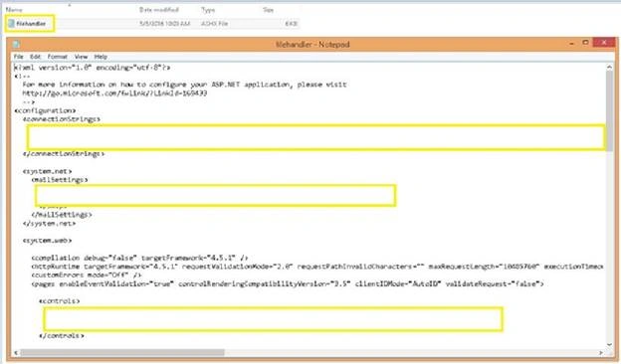
Task: Click the Notepad icon in title bar
Action: point(16,45)
